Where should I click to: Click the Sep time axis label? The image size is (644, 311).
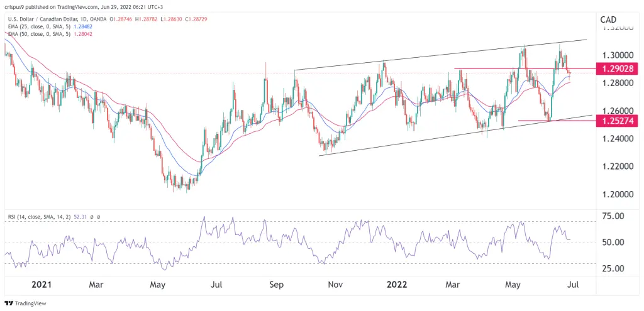(277, 285)
